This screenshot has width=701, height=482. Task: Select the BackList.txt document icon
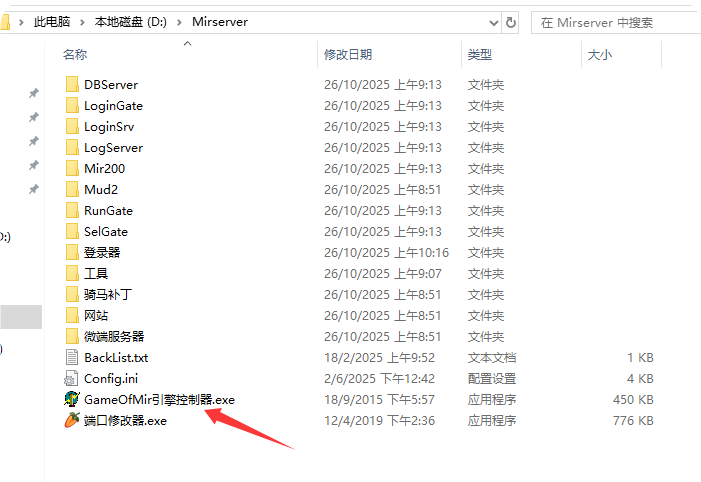coord(71,357)
